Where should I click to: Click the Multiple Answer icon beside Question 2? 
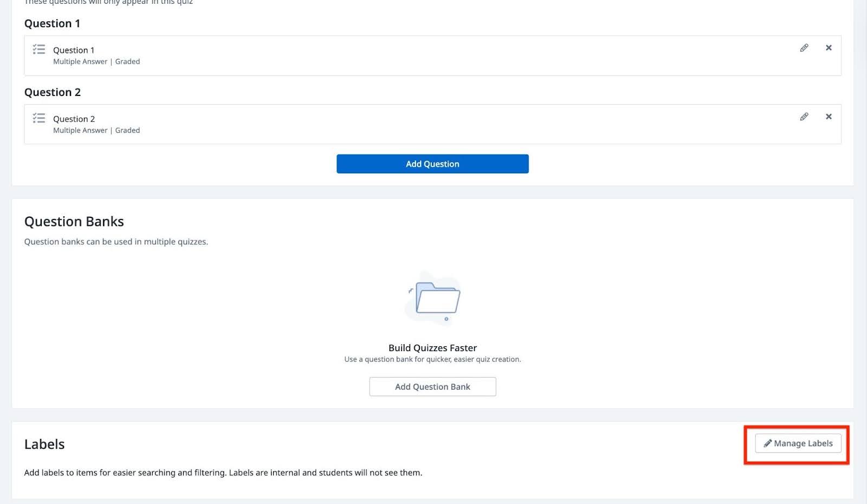click(x=38, y=118)
